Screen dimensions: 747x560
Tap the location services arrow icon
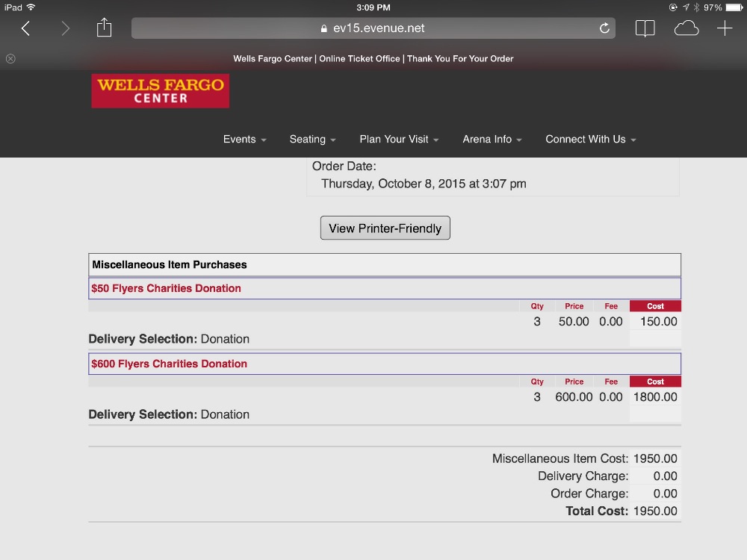click(686, 7)
